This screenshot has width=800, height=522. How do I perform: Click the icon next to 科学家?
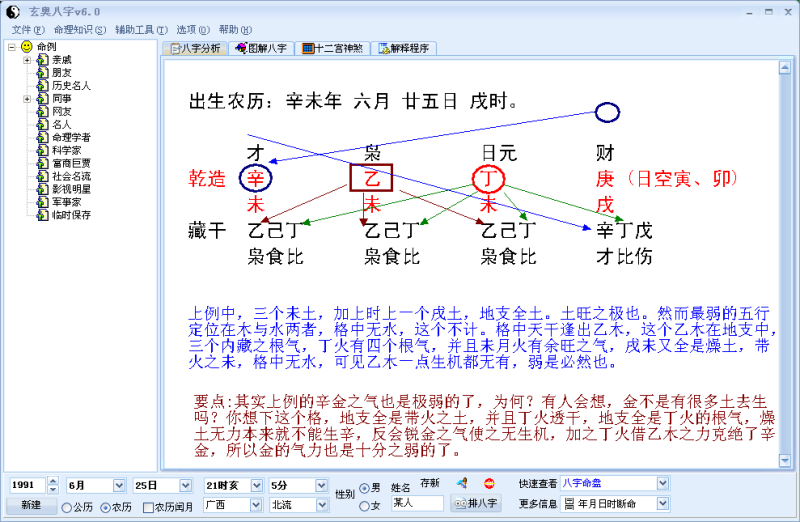pos(42,151)
